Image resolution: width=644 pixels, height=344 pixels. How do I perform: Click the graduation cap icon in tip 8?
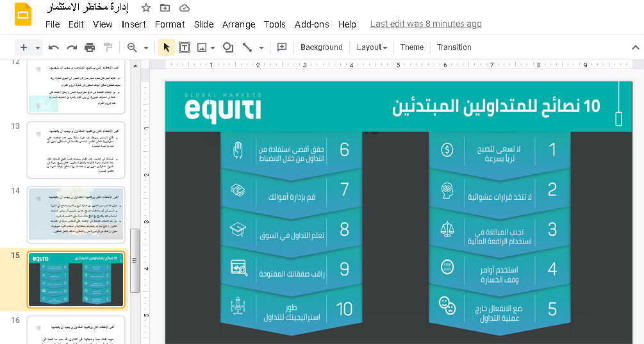238,229
